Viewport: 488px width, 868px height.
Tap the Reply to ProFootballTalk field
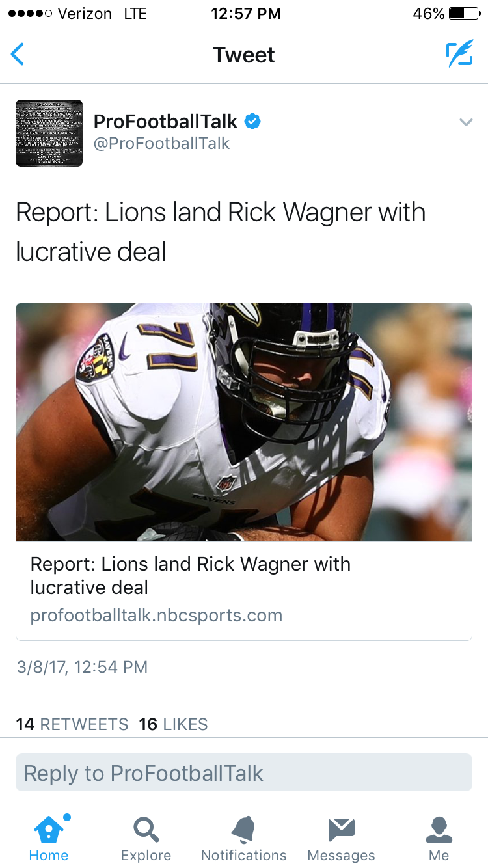(244, 773)
